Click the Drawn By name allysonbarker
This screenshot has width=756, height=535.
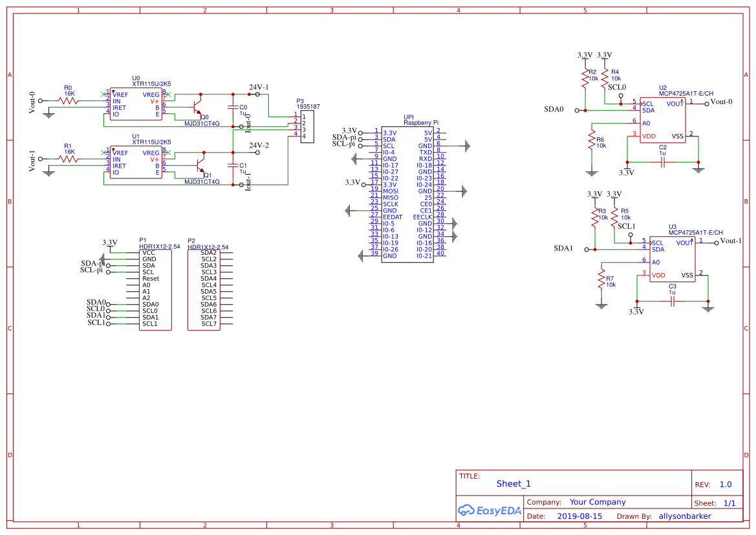click(685, 516)
